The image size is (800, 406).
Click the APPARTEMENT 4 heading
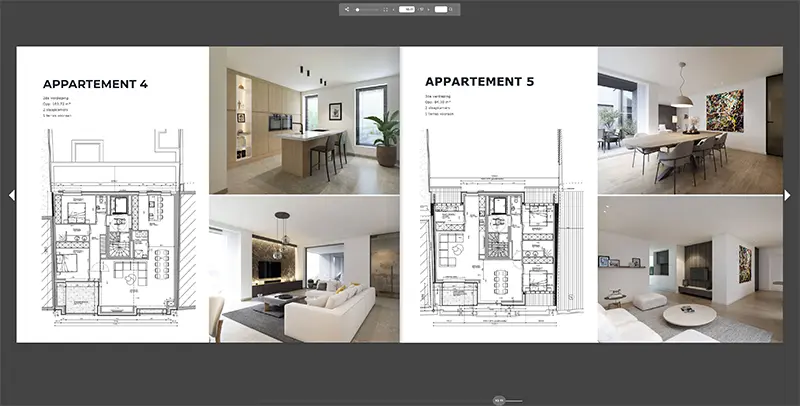click(95, 84)
